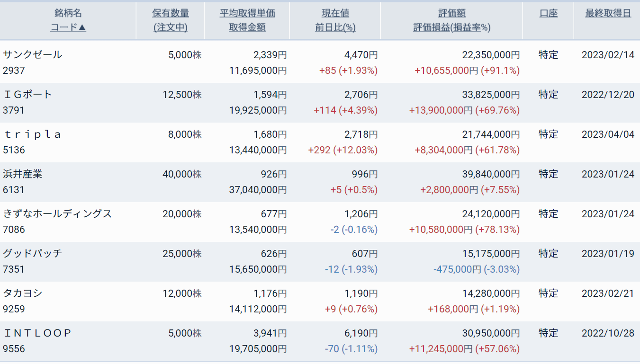Click current price 4,470円
Viewport: 640px width, 364px height.
click(x=361, y=54)
